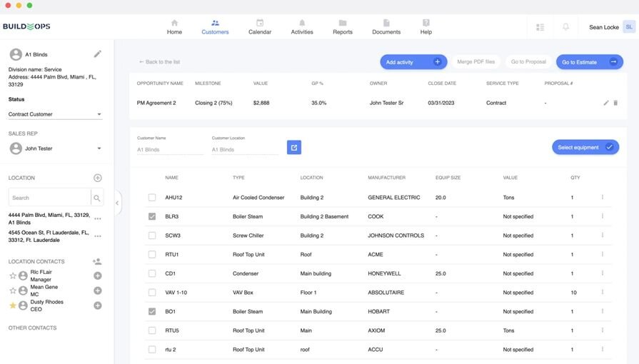
Task: Star Ric FLair as favorite contact
Action: tap(13, 276)
